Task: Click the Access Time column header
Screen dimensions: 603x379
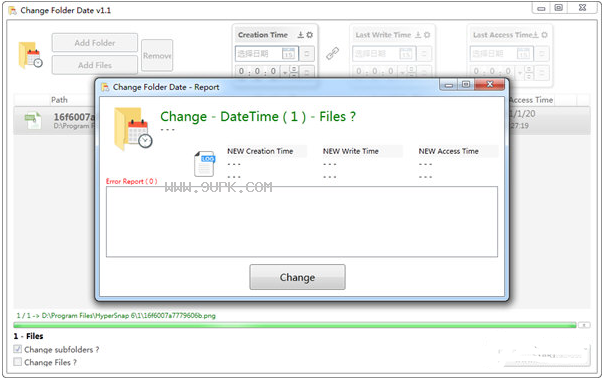Action: 531,100
